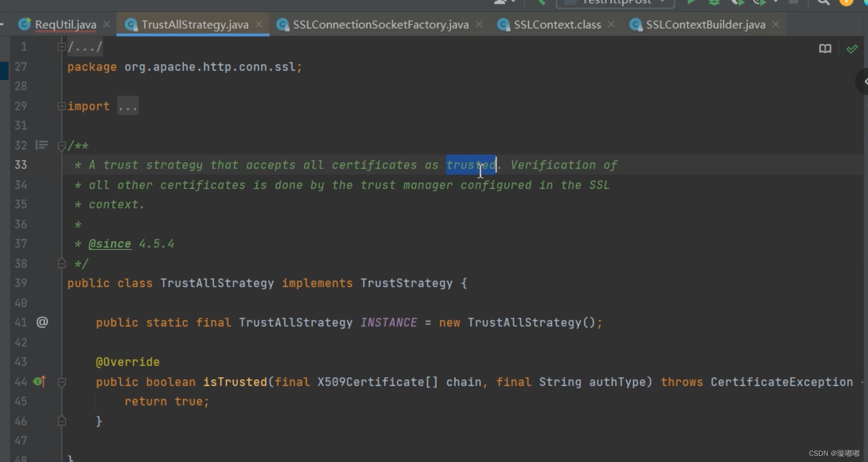868x462 pixels.
Task: Click the implementing-member gutter marker on line 41
Action: [42, 322]
